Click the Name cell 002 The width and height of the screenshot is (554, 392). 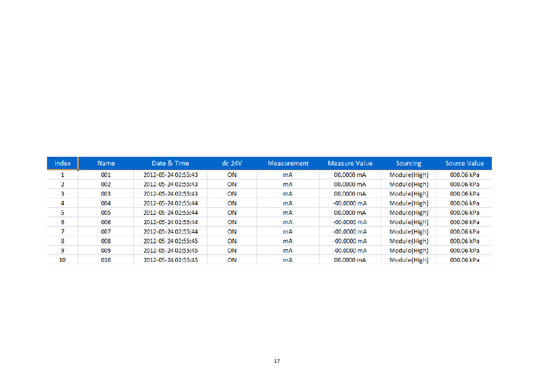click(106, 185)
